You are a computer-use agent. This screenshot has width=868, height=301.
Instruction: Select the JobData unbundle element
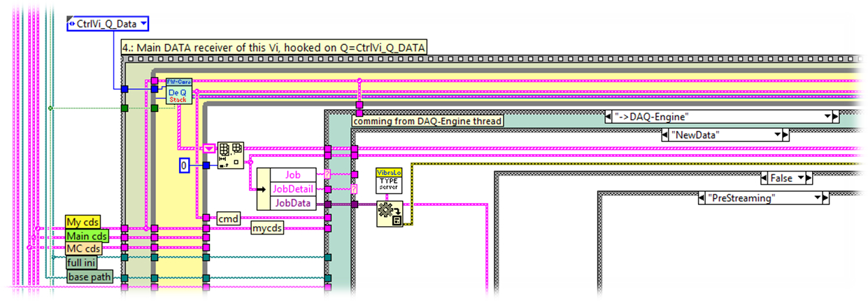pyautogui.click(x=293, y=204)
